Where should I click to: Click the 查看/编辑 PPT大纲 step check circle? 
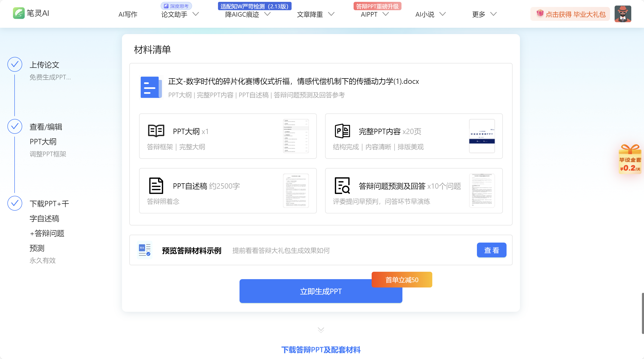point(15,126)
